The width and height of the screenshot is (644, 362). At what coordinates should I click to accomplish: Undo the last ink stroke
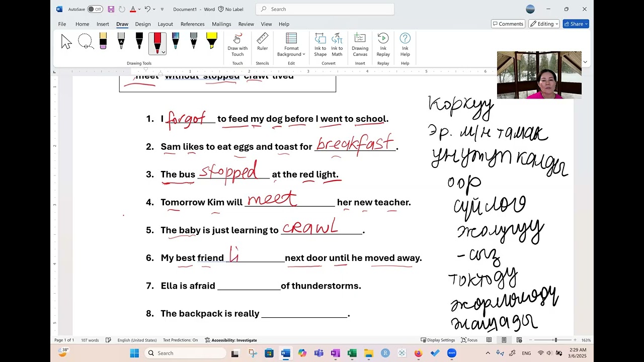pos(147,9)
